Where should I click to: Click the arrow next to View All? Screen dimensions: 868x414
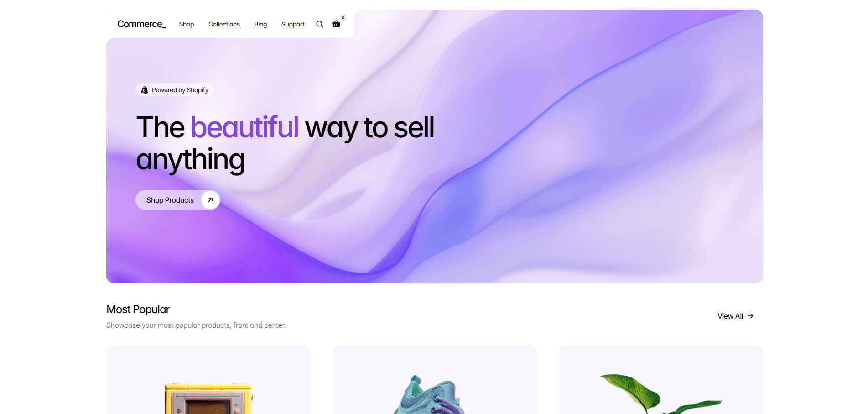750,316
